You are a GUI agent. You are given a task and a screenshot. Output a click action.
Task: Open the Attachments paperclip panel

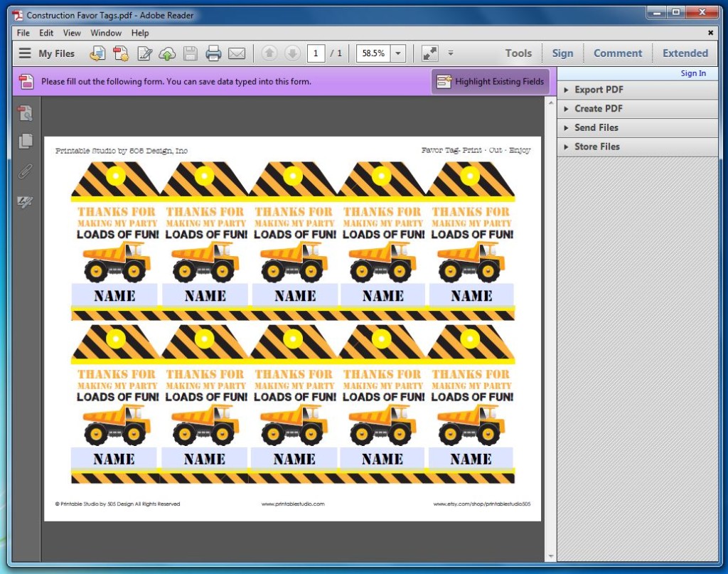pos(26,171)
